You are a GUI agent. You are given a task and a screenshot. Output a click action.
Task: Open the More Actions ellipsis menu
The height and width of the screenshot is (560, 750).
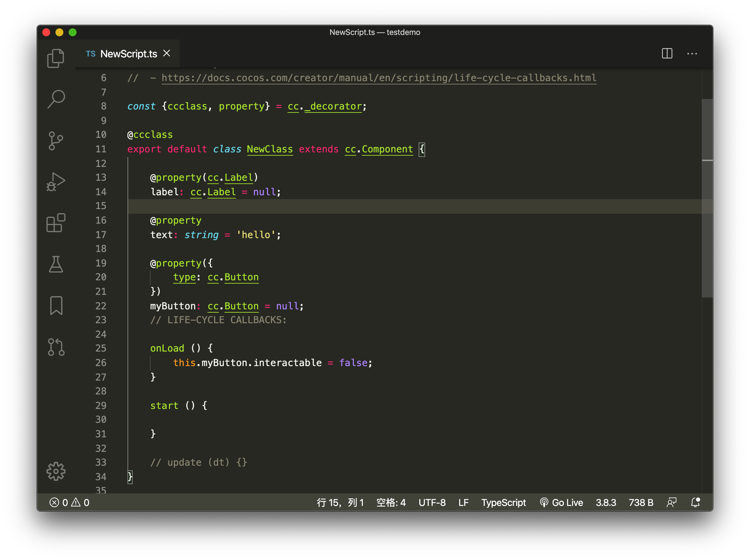[x=692, y=53]
